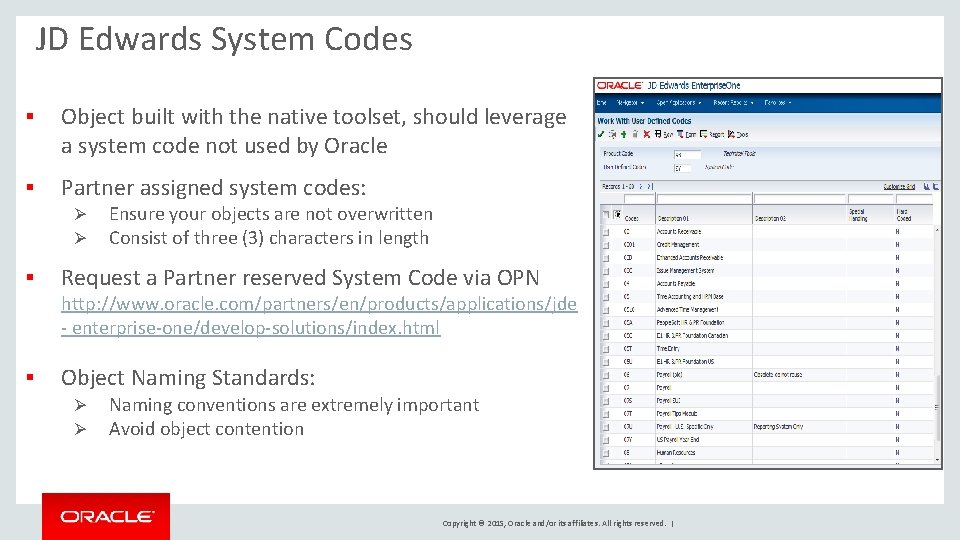
Task: Check the Human Resources row checkbox
Action: click(606, 453)
